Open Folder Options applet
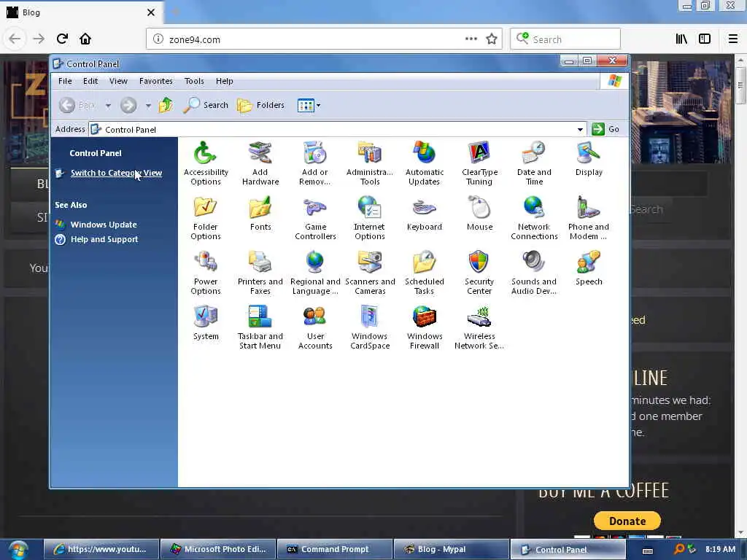 [206, 217]
